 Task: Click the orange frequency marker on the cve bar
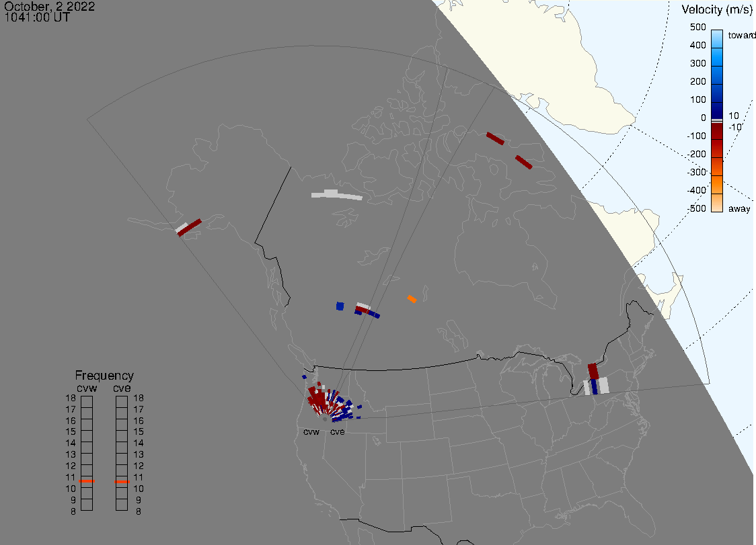(122, 482)
